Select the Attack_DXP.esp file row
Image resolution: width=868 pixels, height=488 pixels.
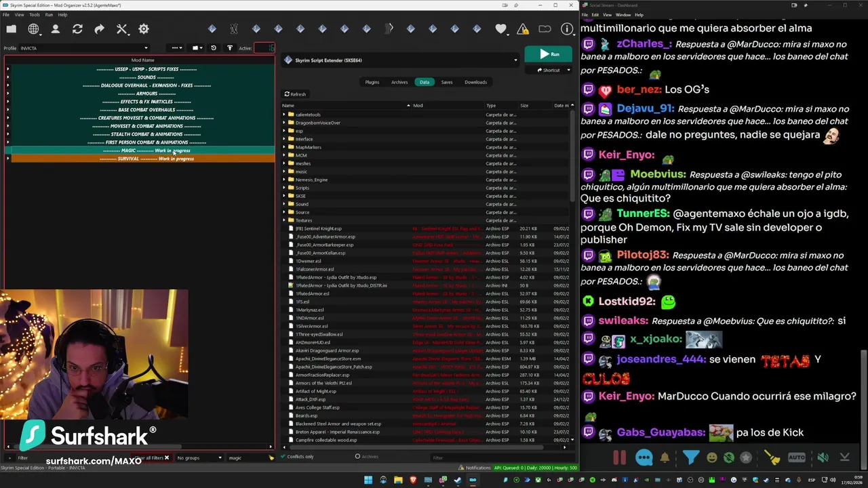[x=427, y=399]
